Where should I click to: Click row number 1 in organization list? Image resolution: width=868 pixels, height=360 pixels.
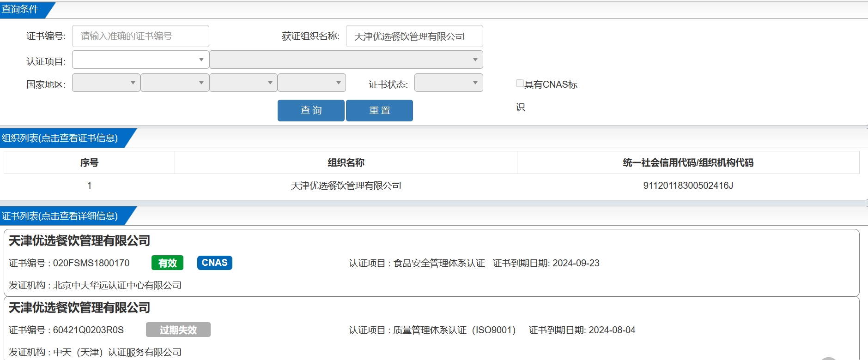click(x=89, y=186)
